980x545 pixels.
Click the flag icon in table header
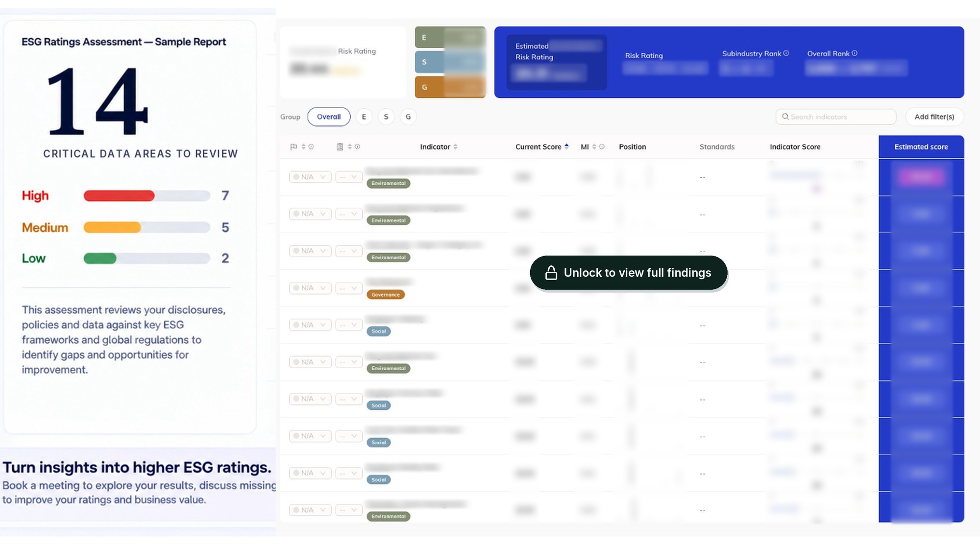click(x=294, y=147)
